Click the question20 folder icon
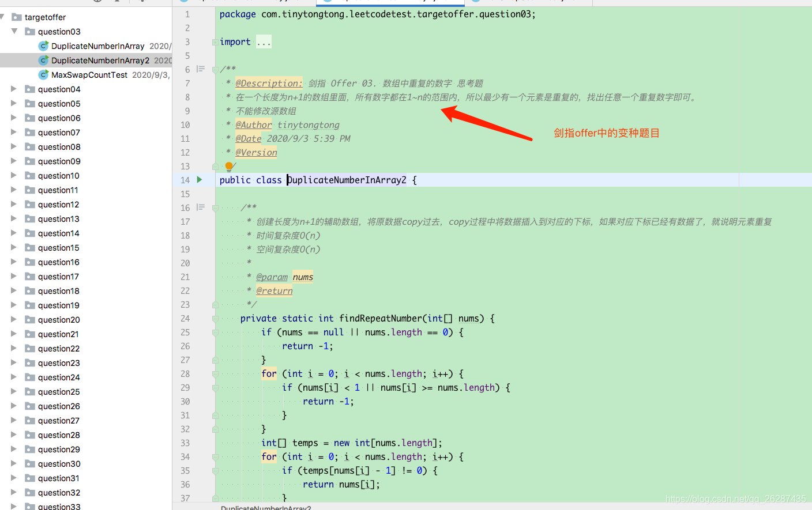The height and width of the screenshot is (510, 812). pyautogui.click(x=30, y=319)
